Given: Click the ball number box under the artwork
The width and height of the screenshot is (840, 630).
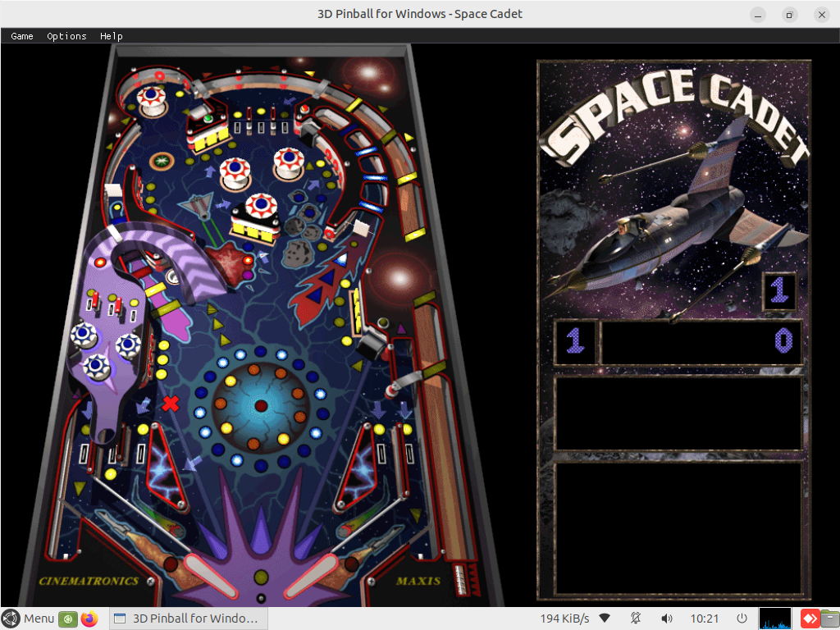Looking at the screenshot, I should [x=780, y=291].
